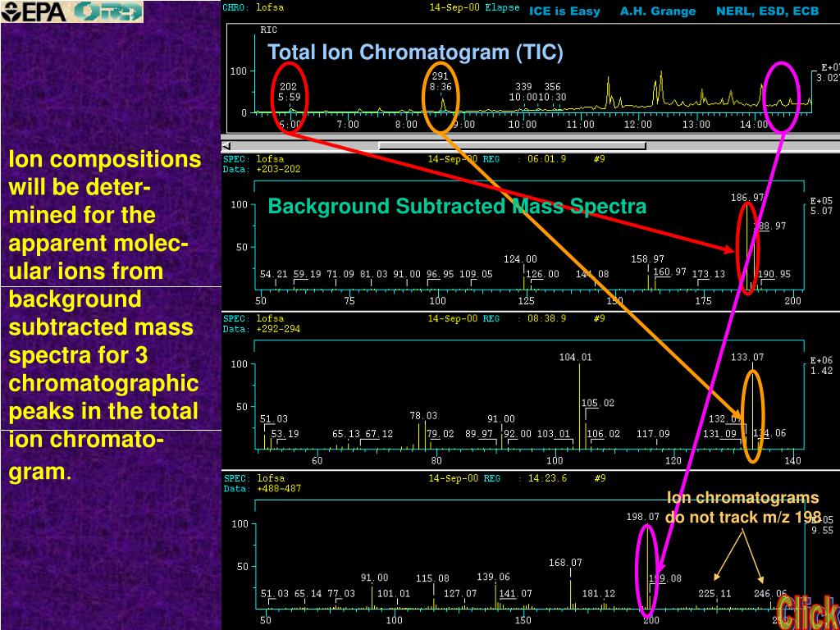Click the '65.13' peak label
This screenshot has width=840, height=630.
(345, 433)
